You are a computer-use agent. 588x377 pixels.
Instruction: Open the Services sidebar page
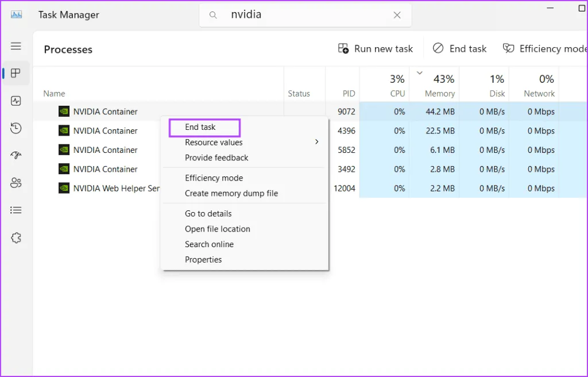(16, 238)
